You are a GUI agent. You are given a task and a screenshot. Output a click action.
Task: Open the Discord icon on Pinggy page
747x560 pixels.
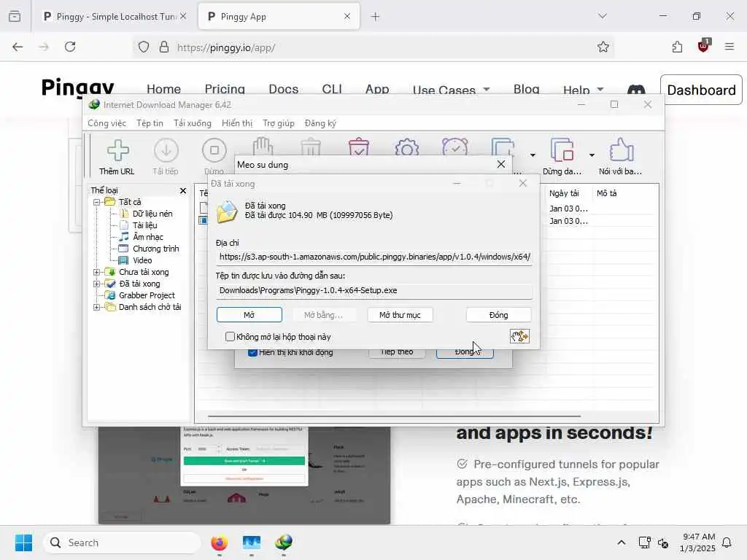636,90
